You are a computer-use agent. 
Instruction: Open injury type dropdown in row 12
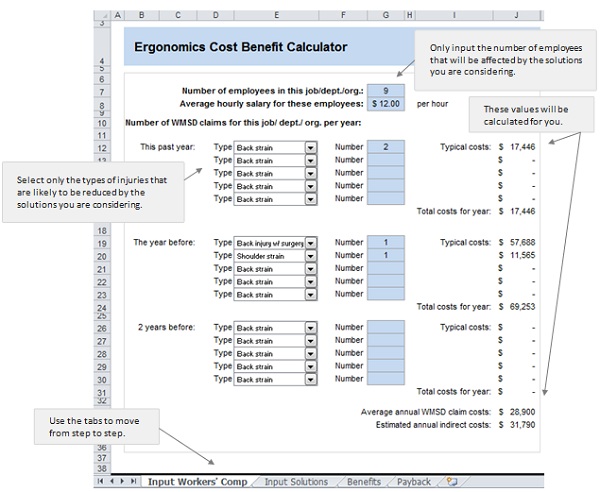(311, 147)
